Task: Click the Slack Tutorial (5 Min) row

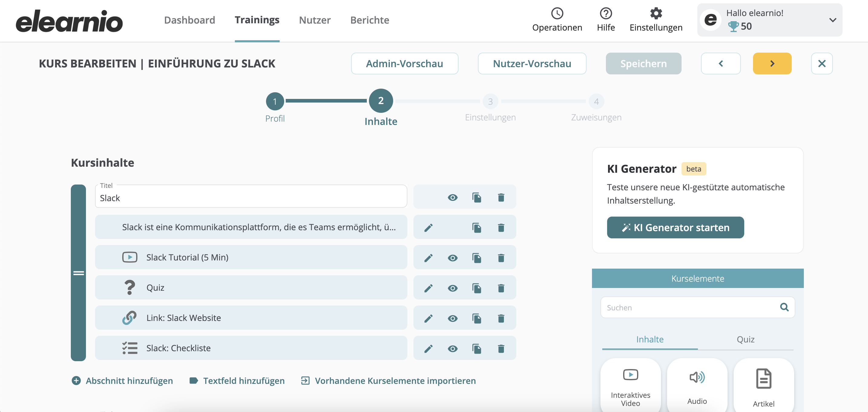Action: coord(251,257)
